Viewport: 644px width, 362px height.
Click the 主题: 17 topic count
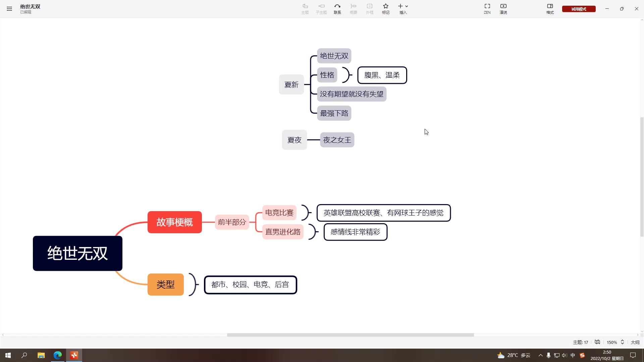point(580,342)
